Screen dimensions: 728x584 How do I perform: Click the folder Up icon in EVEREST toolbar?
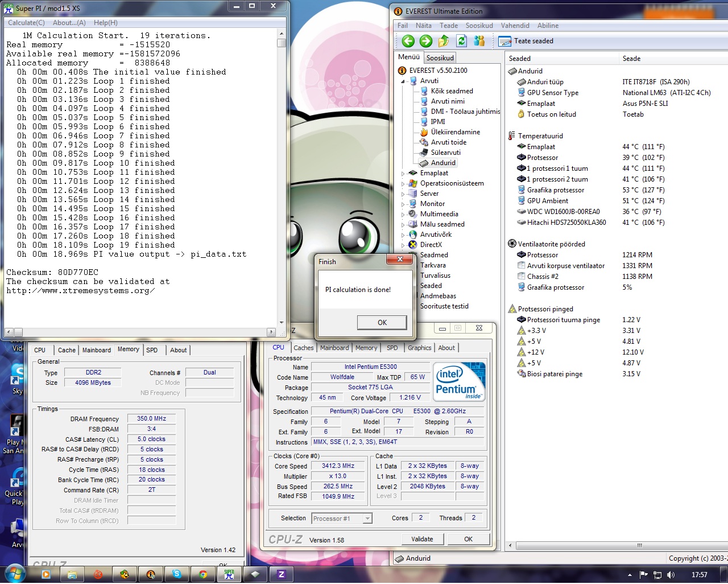444,41
